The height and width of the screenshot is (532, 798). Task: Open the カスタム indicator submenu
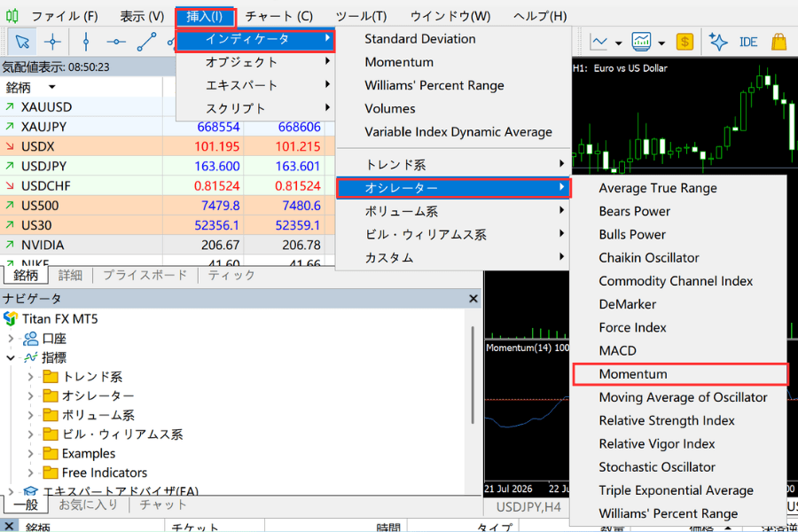453,258
